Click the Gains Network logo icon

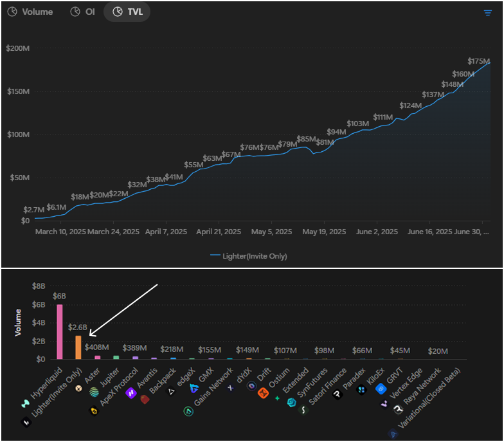188,411
